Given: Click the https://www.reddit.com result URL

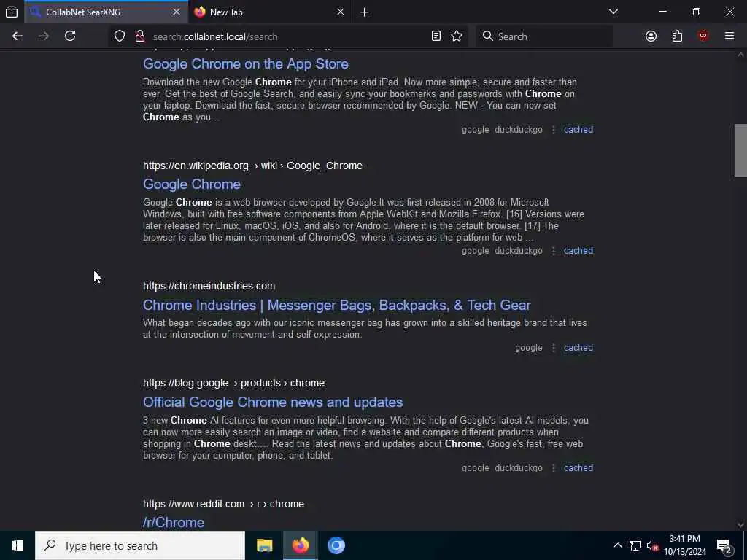Looking at the screenshot, I should point(223,504).
